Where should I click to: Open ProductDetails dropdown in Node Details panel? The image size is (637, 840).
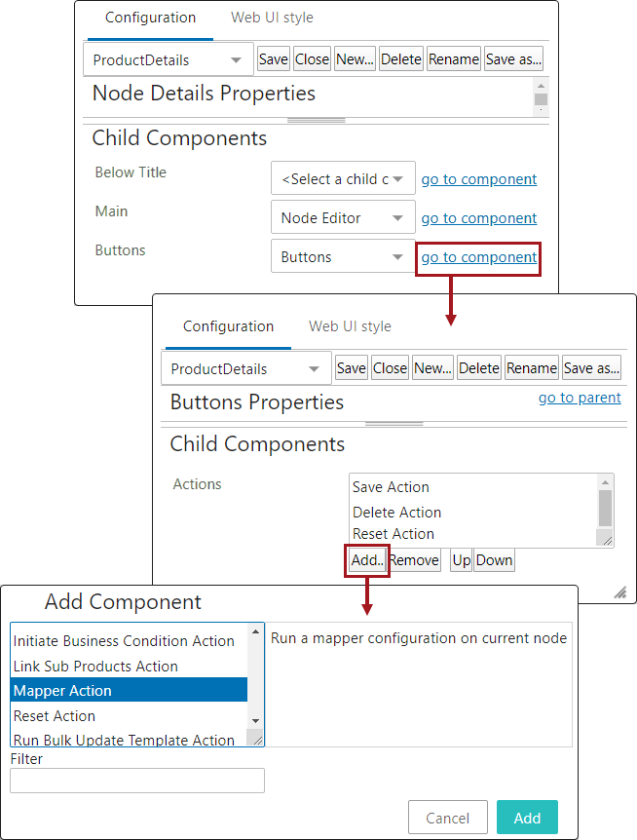click(x=169, y=59)
